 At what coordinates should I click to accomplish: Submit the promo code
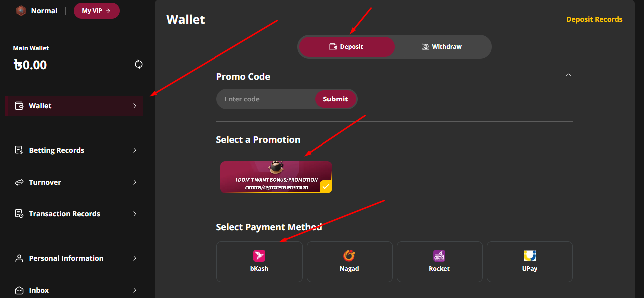coord(335,99)
